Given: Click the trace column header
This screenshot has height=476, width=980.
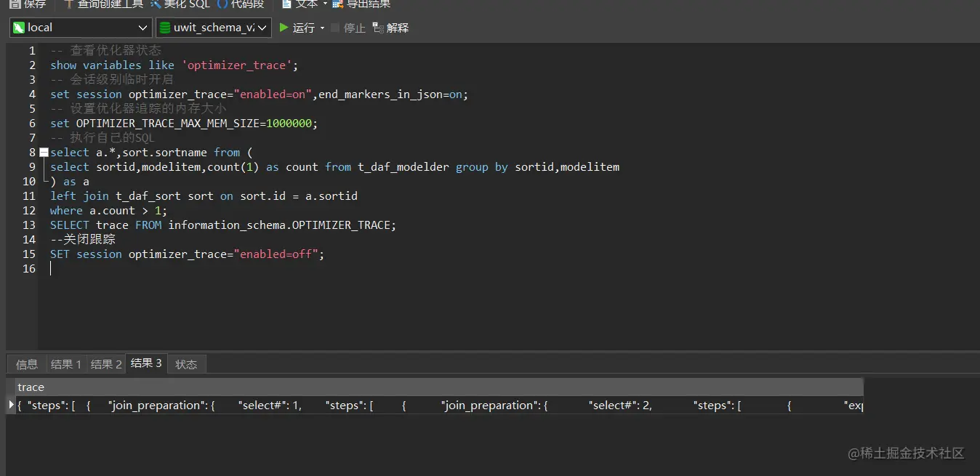Looking at the screenshot, I should click(440, 387).
